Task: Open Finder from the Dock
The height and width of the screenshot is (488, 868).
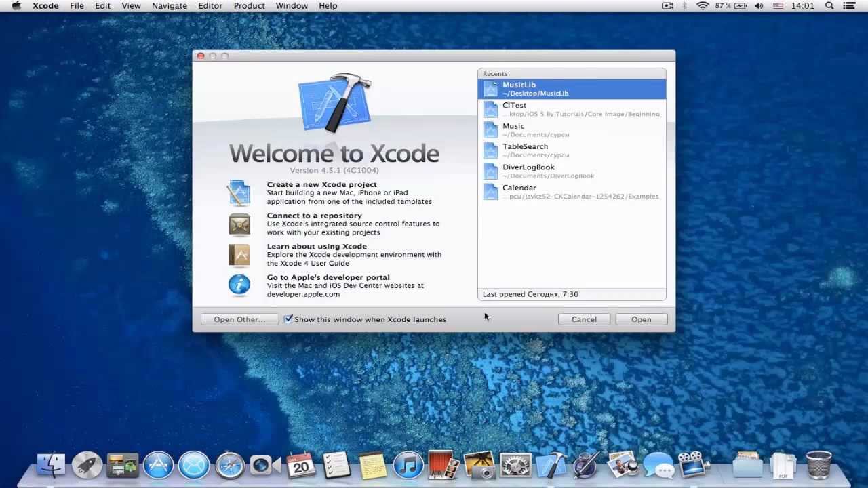Action: (51, 465)
